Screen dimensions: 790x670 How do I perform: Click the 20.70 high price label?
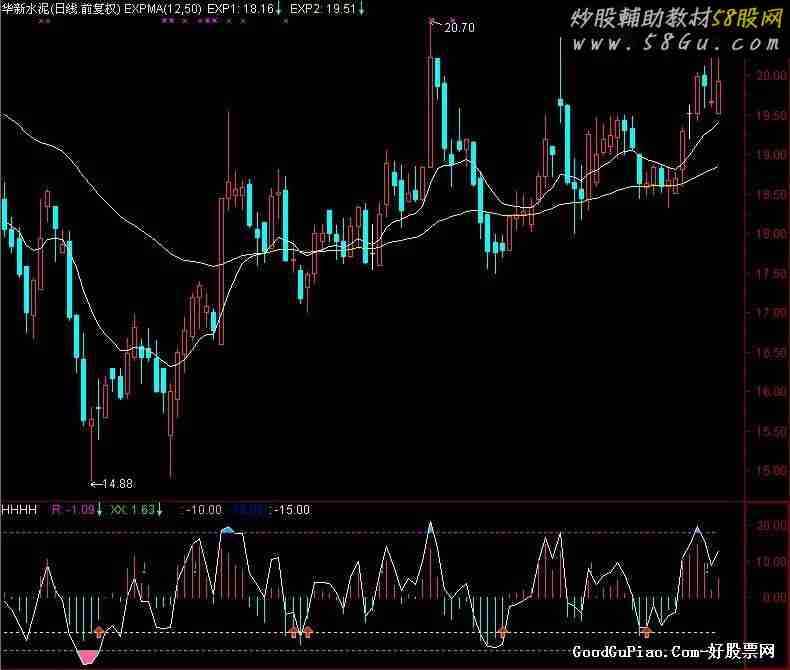[x=459, y=28]
